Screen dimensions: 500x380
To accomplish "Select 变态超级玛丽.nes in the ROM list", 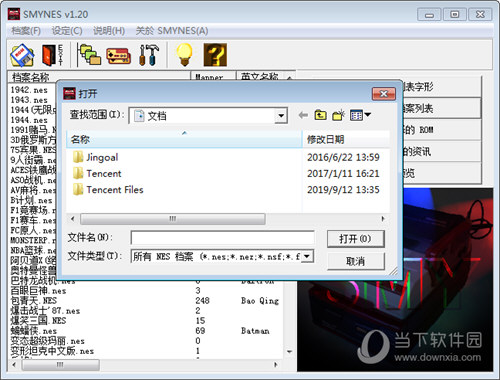I will tap(48, 341).
